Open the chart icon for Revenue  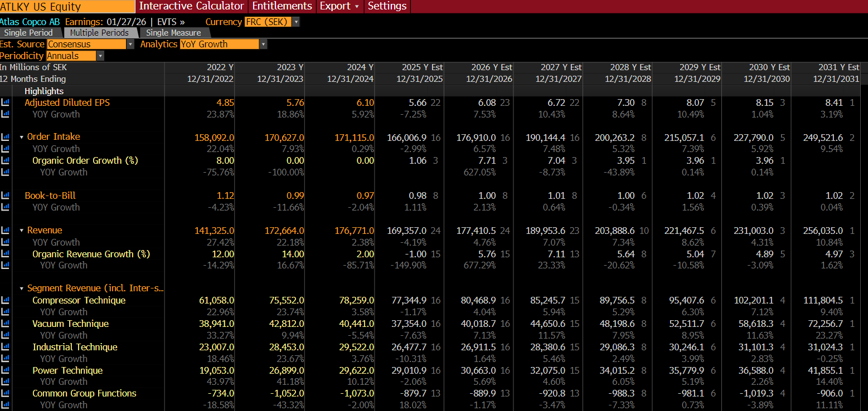pos(5,231)
